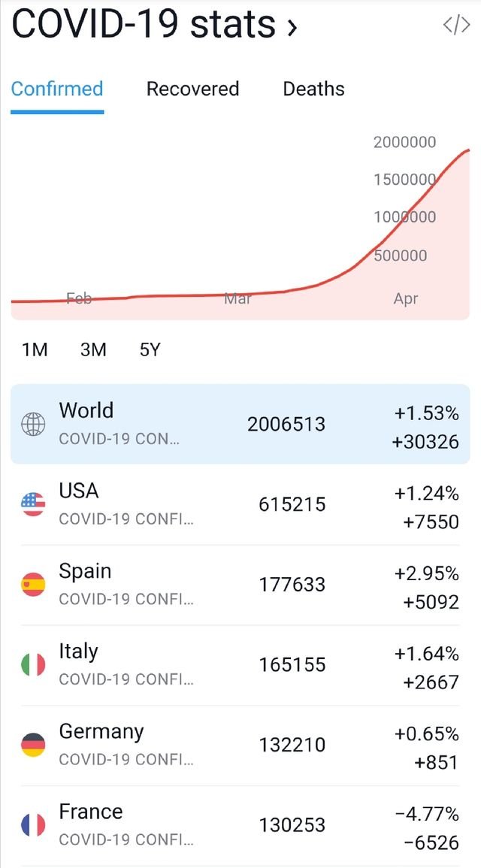Viewport: 481px width, 868px height.
Task: Select the 5Y time range
Action: pos(150,350)
